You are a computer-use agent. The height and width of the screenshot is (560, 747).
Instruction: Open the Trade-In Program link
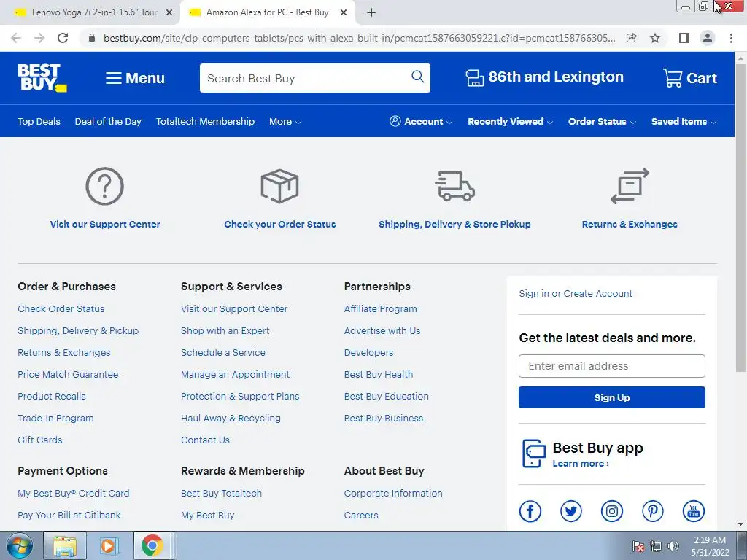[55, 418]
